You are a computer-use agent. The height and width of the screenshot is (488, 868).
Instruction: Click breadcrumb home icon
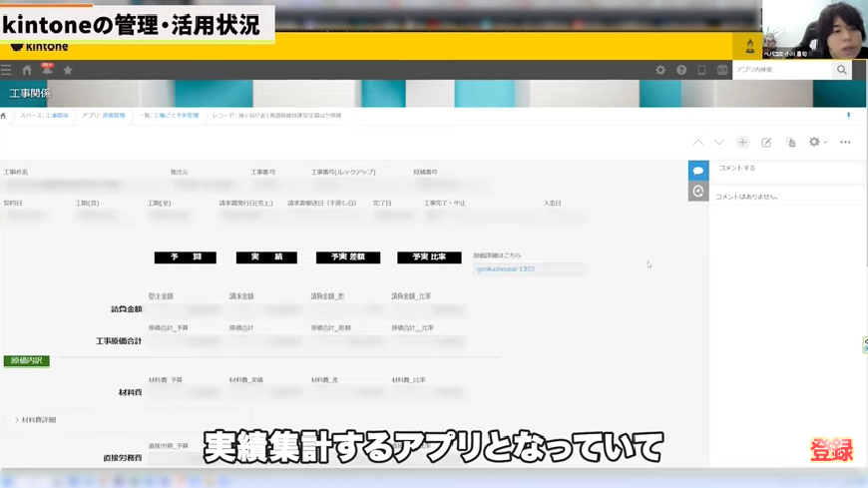pyautogui.click(x=3, y=116)
